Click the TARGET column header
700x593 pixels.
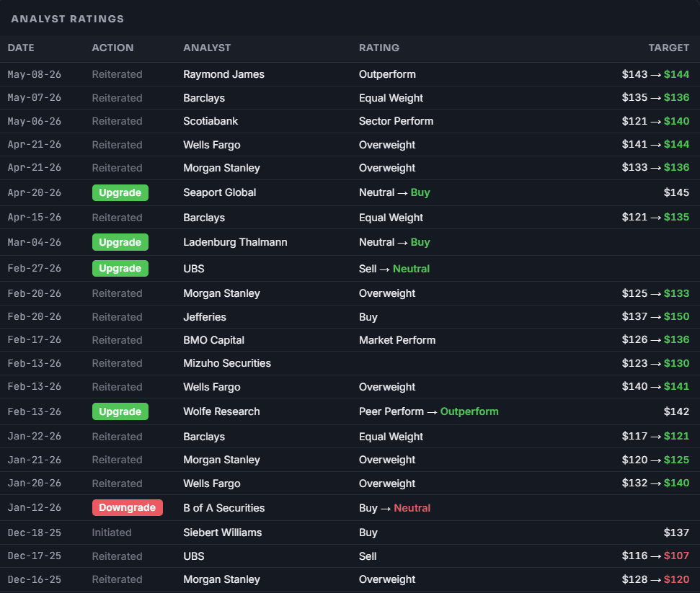coord(669,48)
